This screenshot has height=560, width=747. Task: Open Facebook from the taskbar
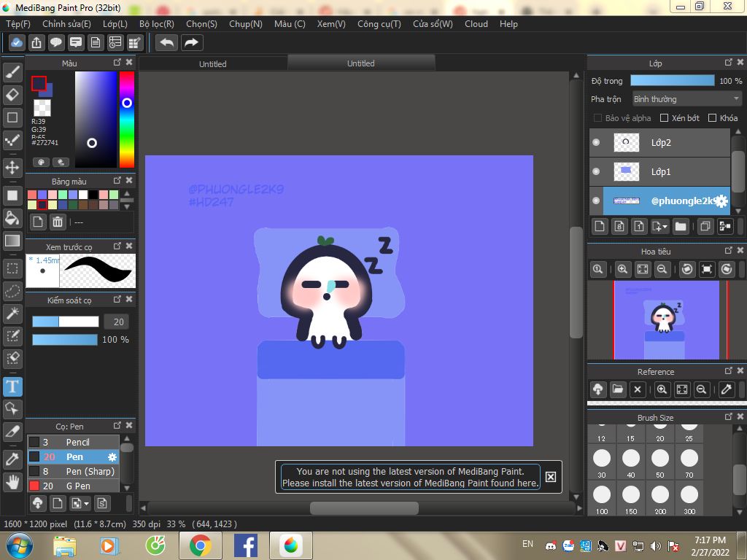click(246, 545)
